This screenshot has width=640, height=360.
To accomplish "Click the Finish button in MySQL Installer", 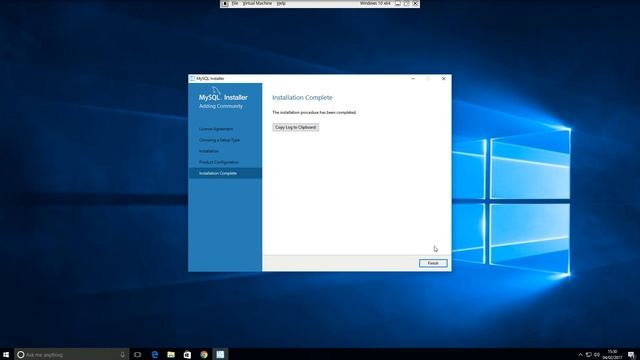I will click(433, 263).
